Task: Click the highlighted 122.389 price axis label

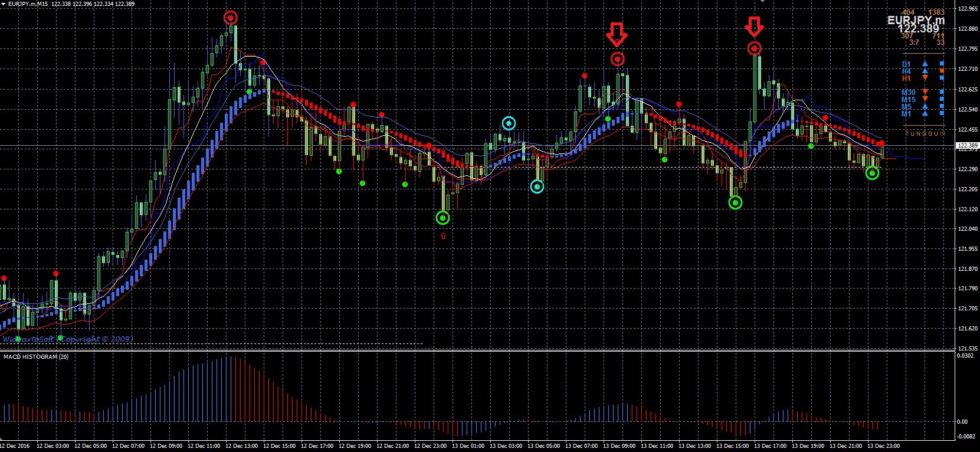Action: point(965,145)
